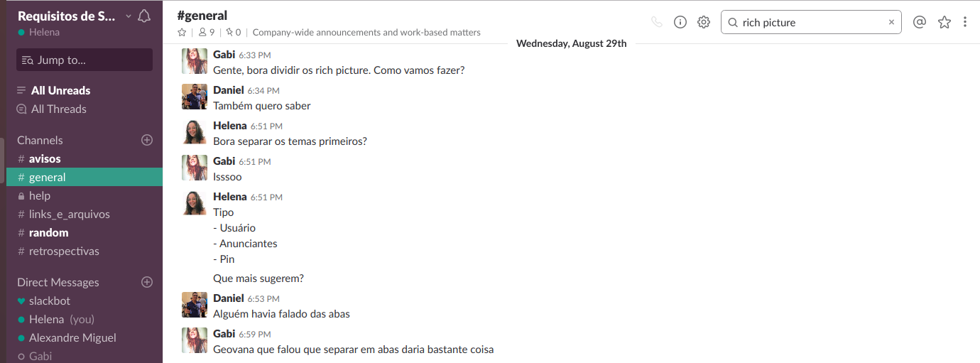Open the retrospectivas channel
This screenshot has height=363, width=980.
pos(64,251)
